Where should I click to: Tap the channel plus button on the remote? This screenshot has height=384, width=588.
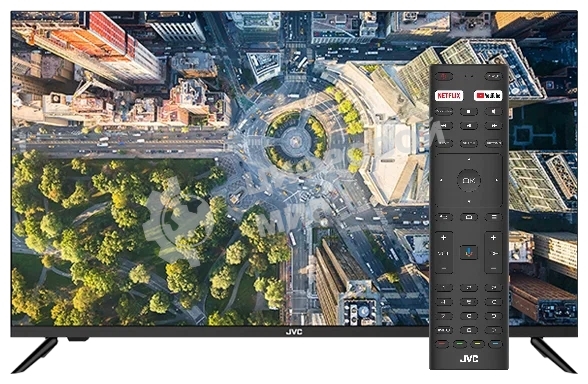494,238
